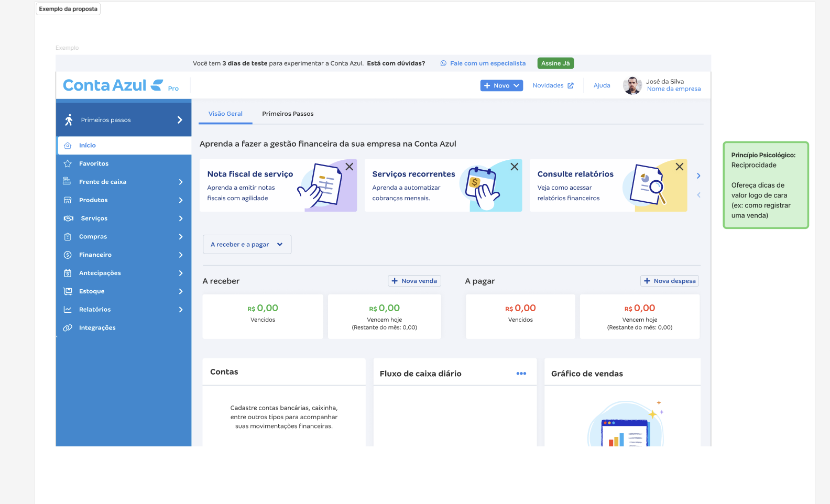The width and height of the screenshot is (830, 504).
Task: Open the Novo dropdown button
Action: pos(501,85)
